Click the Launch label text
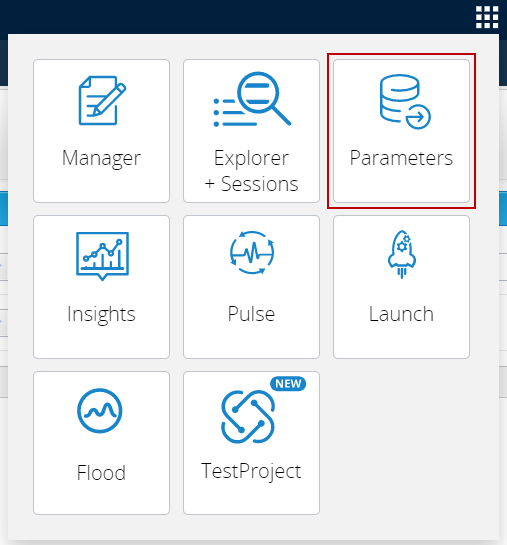 click(401, 314)
